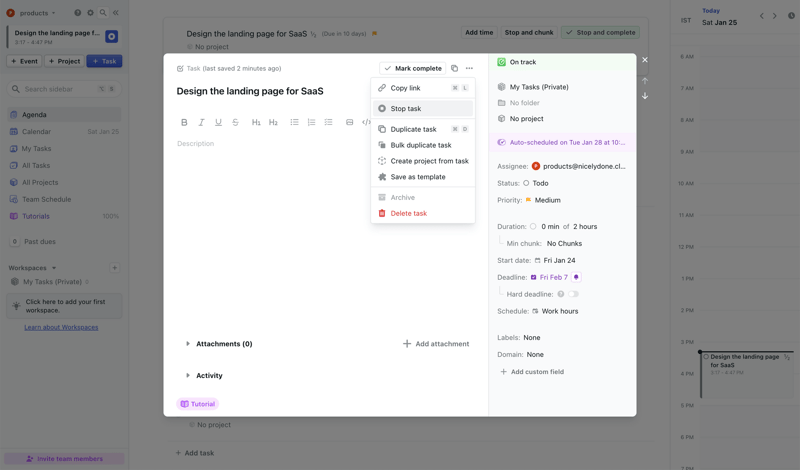Change assignee products@nicelydone

(579, 166)
